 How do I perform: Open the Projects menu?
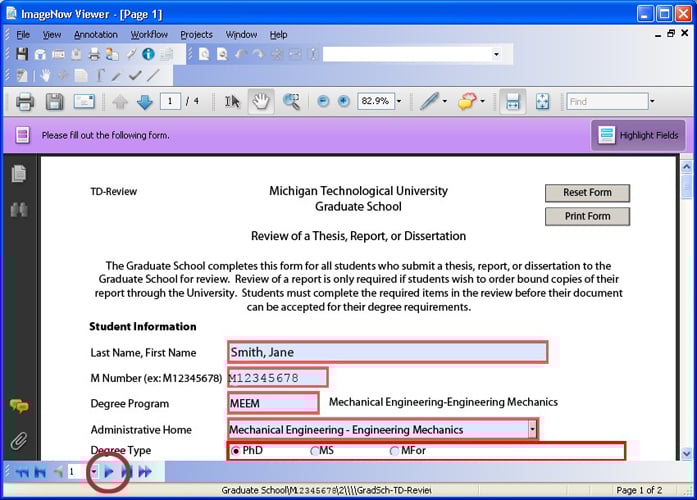coord(196,35)
